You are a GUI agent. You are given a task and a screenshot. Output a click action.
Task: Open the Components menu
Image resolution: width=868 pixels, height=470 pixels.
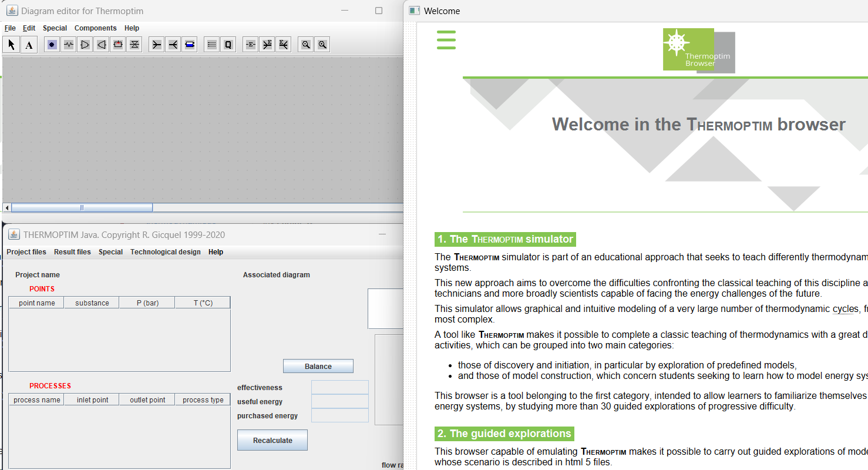(96, 28)
